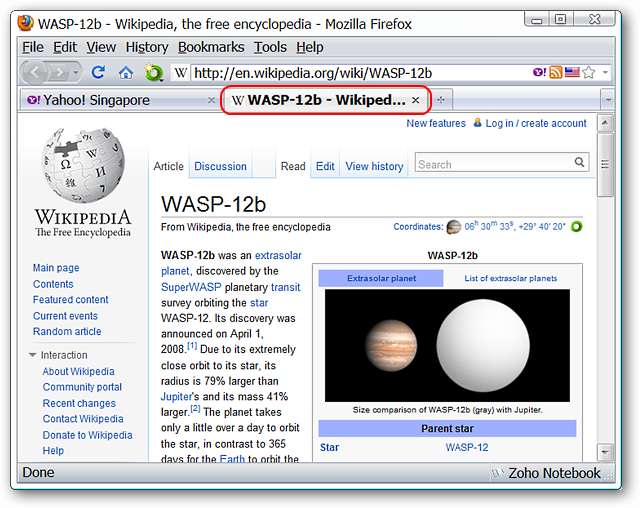Follow the WASP-12 parent star link

467,448
